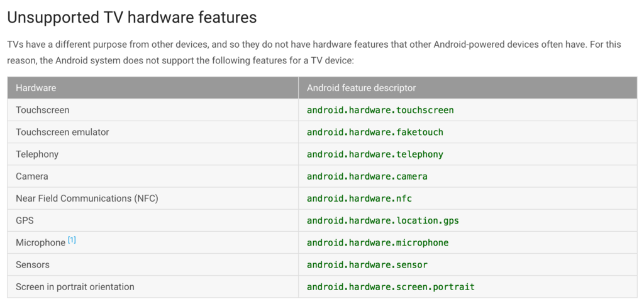Select the android.hardware.faketouch code text

[x=375, y=132]
